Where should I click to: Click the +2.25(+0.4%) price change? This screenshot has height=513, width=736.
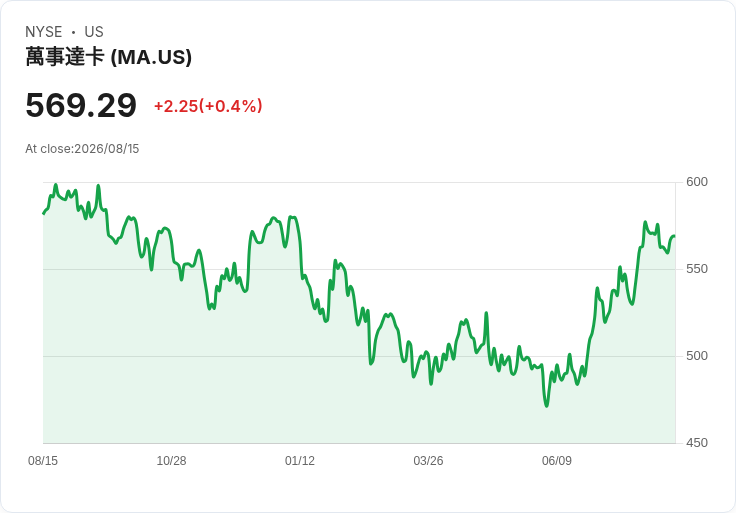tap(208, 106)
